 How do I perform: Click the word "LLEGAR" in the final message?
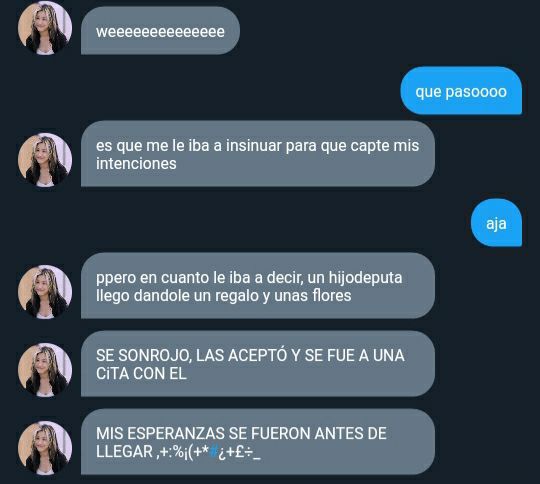pos(124,451)
